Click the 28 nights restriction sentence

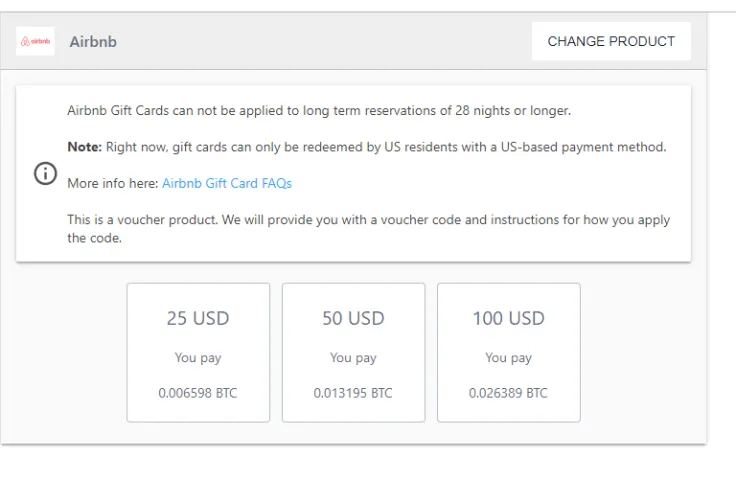(x=319, y=110)
